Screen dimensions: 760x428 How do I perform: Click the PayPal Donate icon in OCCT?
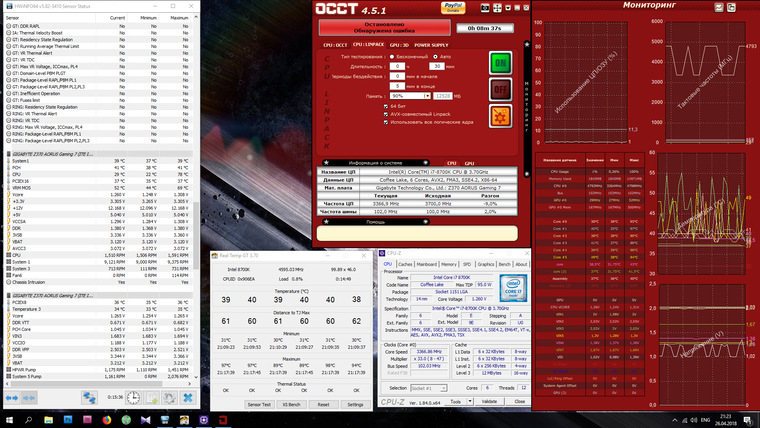coord(453,8)
